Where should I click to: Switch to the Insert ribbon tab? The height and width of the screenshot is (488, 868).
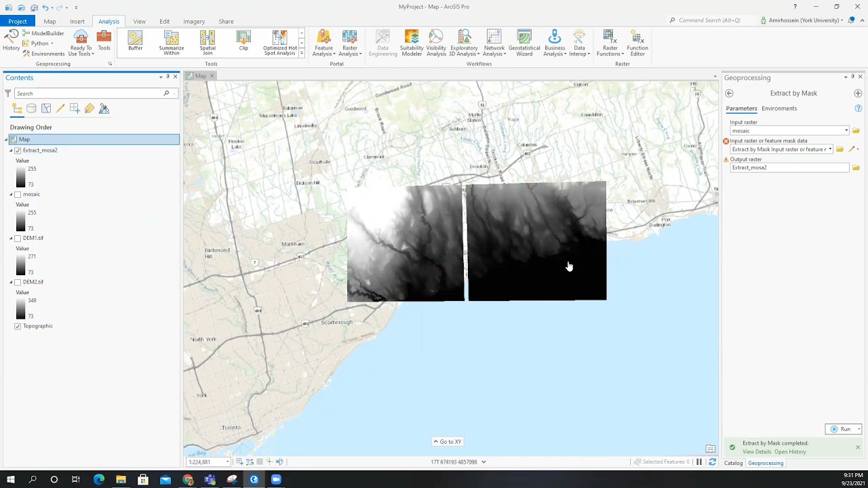coord(77,21)
